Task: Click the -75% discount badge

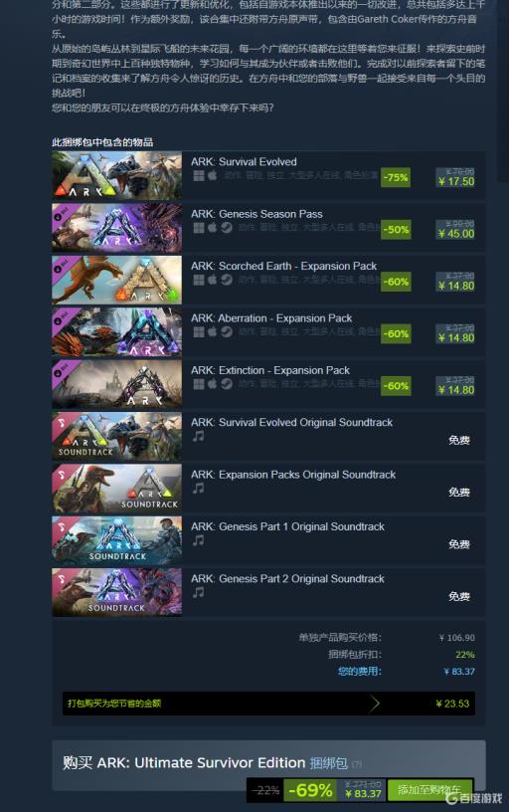Action: click(x=396, y=177)
